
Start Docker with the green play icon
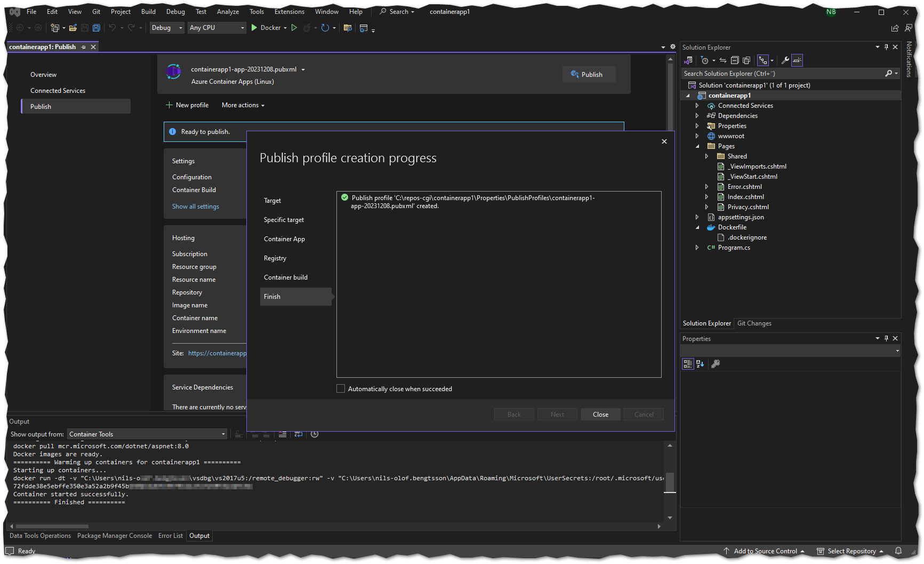tap(254, 28)
